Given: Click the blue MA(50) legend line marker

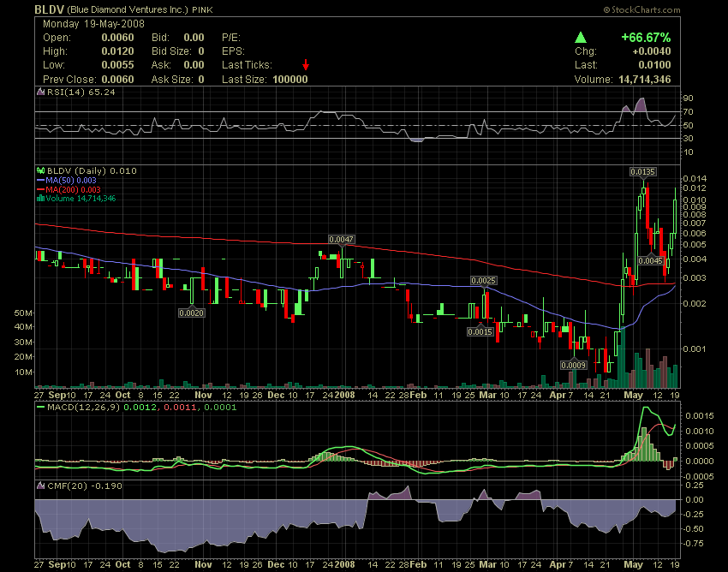Looking at the screenshot, I should 41,180.
